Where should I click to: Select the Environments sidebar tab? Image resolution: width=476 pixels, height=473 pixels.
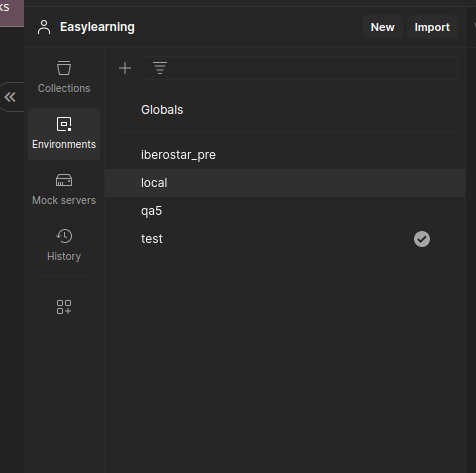click(64, 134)
